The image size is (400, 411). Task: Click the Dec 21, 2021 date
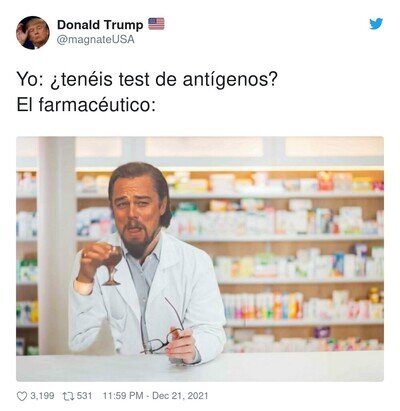180,396
